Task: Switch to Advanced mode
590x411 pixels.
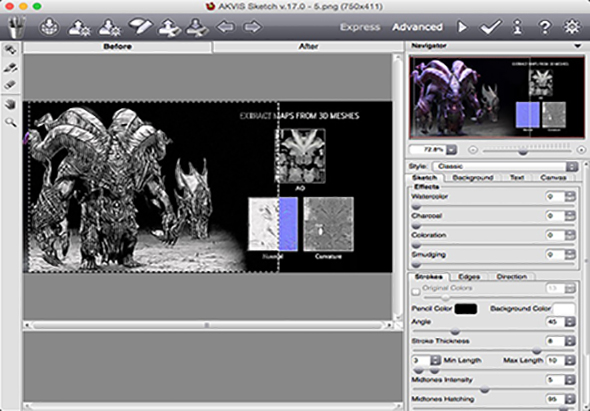Action: (417, 27)
